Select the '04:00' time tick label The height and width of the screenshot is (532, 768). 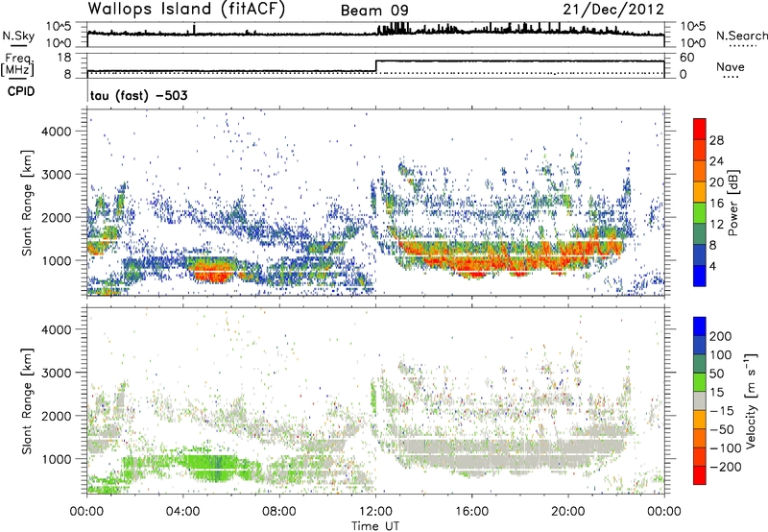click(x=183, y=512)
